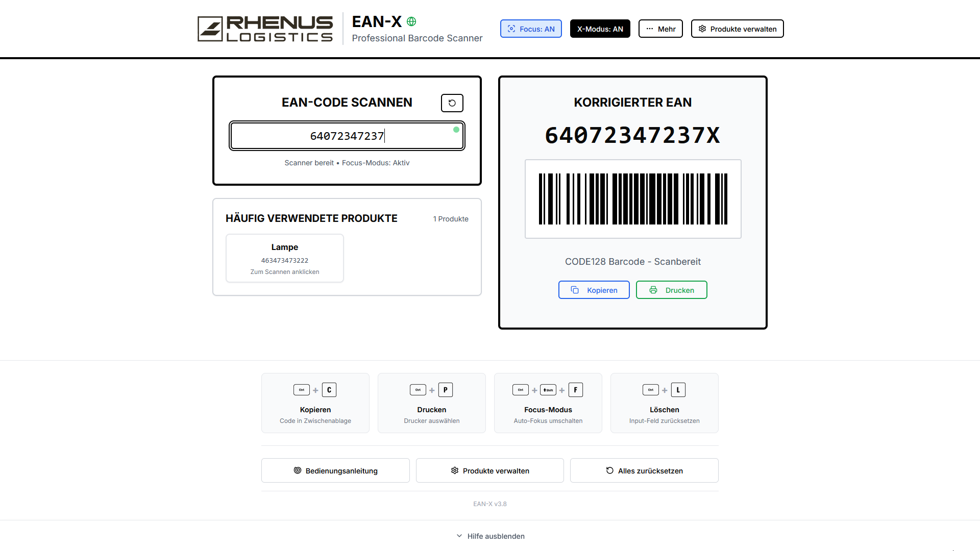Toggle the Focus: AN button
980x551 pixels.
pos(531,29)
